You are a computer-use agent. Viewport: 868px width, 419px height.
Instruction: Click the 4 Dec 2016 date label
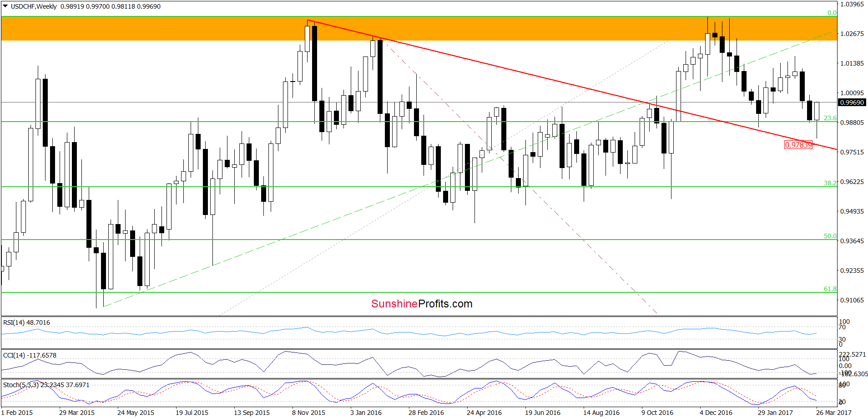pos(716,413)
